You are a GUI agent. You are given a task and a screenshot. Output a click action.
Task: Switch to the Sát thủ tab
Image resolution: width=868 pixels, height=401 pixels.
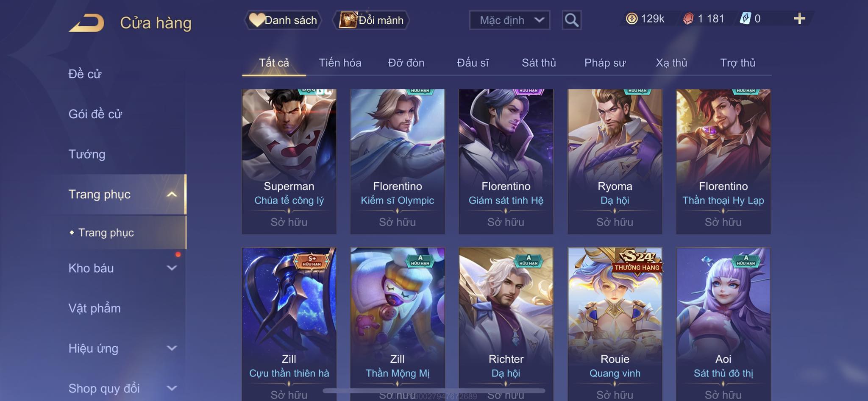539,63
